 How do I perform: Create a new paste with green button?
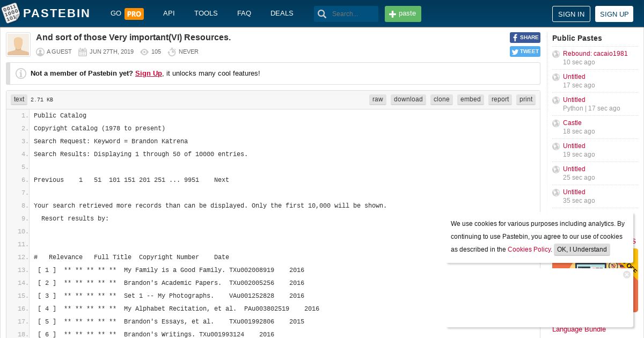click(x=403, y=14)
